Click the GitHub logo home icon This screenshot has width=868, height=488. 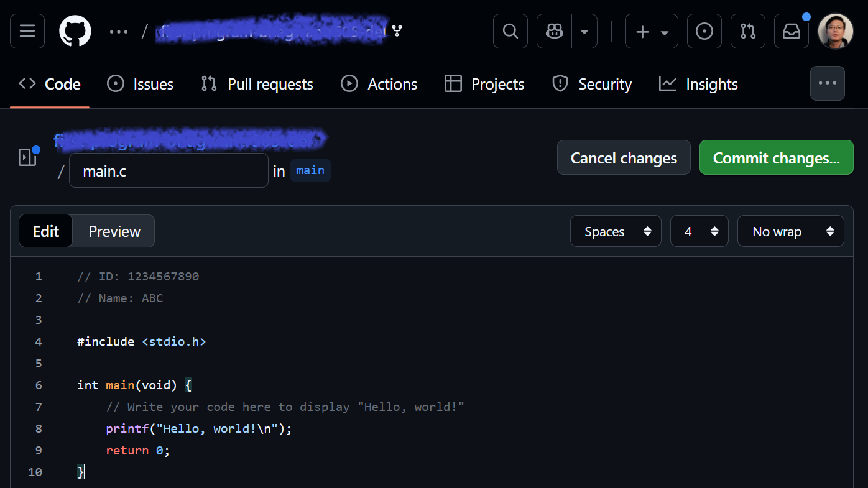(75, 31)
